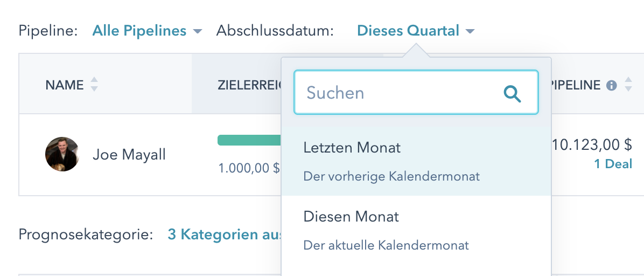
Task: Click the Dieses Quartal date filter text
Action: (x=408, y=31)
